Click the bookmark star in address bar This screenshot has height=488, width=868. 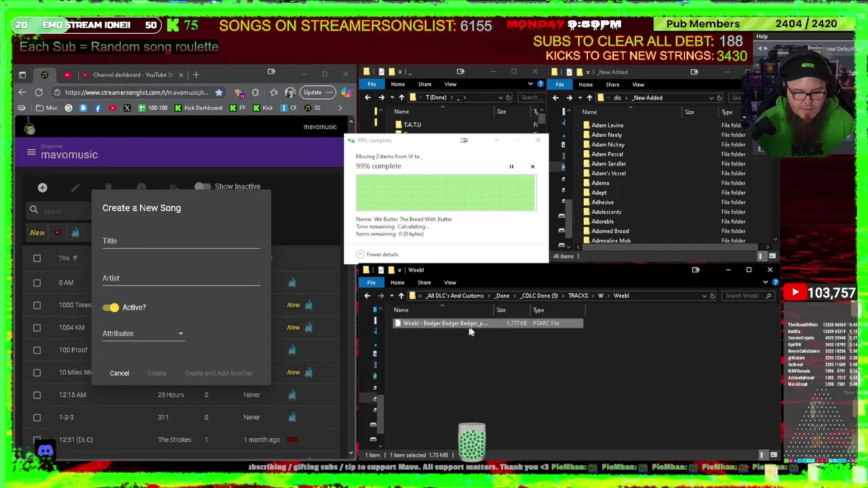[218, 92]
